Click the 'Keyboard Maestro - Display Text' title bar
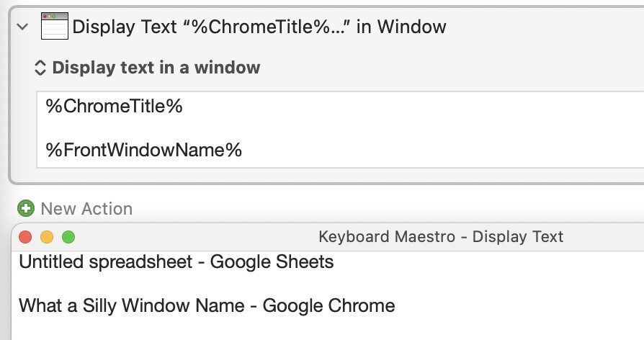The width and height of the screenshot is (644, 340). click(x=440, y=236)
